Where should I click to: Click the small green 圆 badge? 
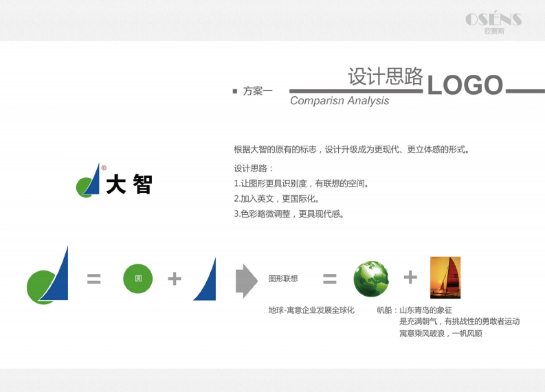click(x=138, y=278)
